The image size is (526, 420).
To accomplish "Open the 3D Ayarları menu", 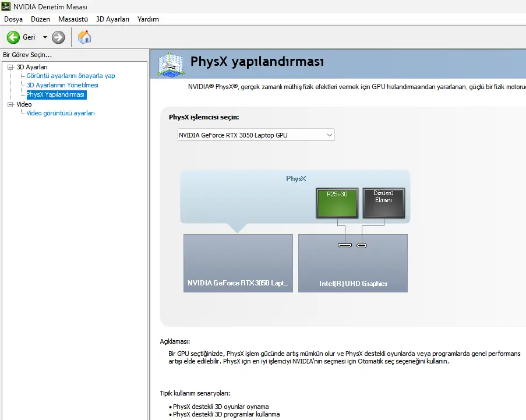I will click(112, 19).
